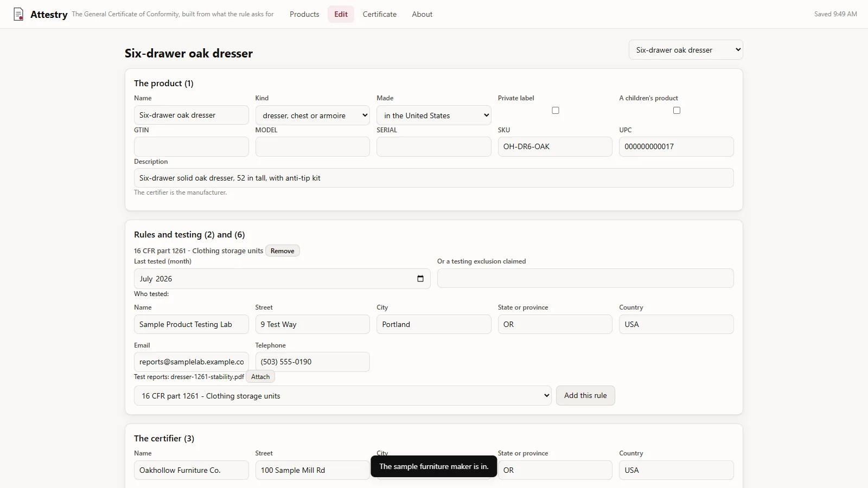Click the UPC field containing 000000000017
Image resolution: width=868 pixels, height=488 pixels.
pos(676,147)
